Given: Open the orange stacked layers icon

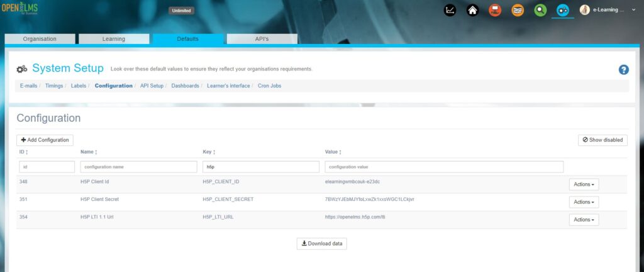Looking at the screenshot, I should pos(518,10).
